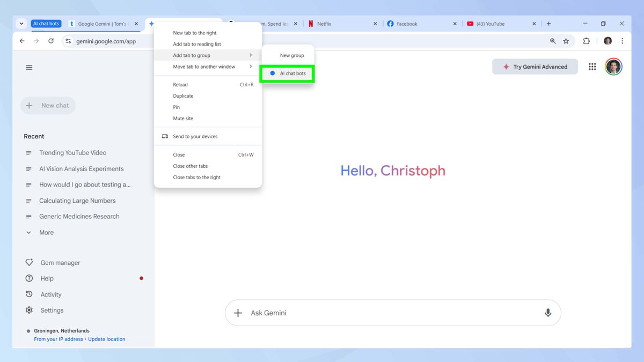This screenshot has height=362, width=644.
Task: Bookmark the page using the star icon
Action: [x=566, y=41]
